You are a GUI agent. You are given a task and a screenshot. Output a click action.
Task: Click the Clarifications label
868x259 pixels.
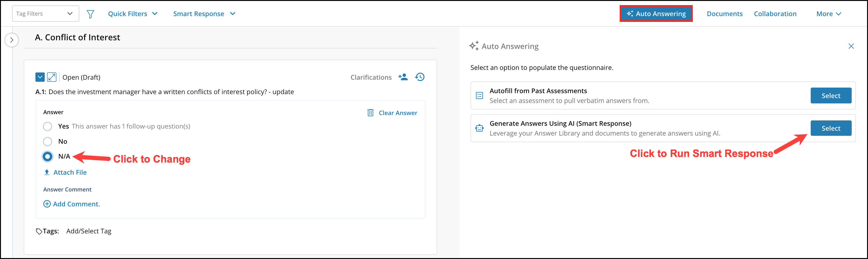pos(371,78)
